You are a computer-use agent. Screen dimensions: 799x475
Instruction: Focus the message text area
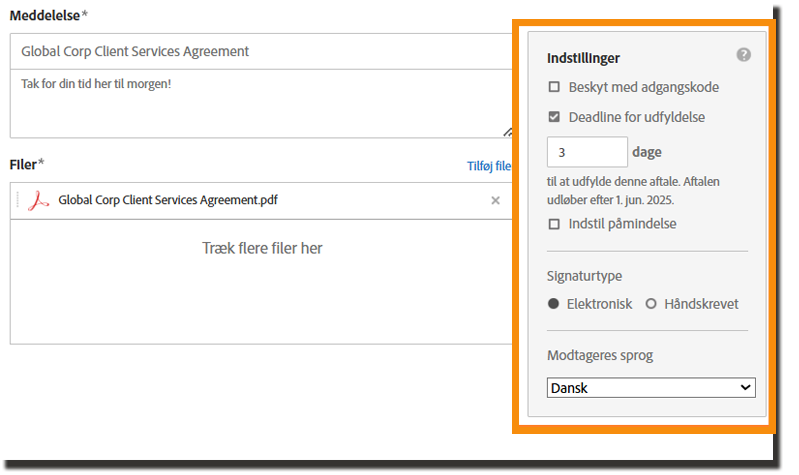(x=260, y=105)
